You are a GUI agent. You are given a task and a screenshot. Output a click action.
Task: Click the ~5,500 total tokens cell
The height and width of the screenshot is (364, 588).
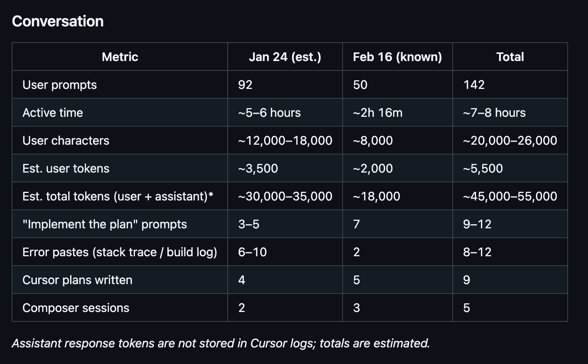[x=483, y=168]
